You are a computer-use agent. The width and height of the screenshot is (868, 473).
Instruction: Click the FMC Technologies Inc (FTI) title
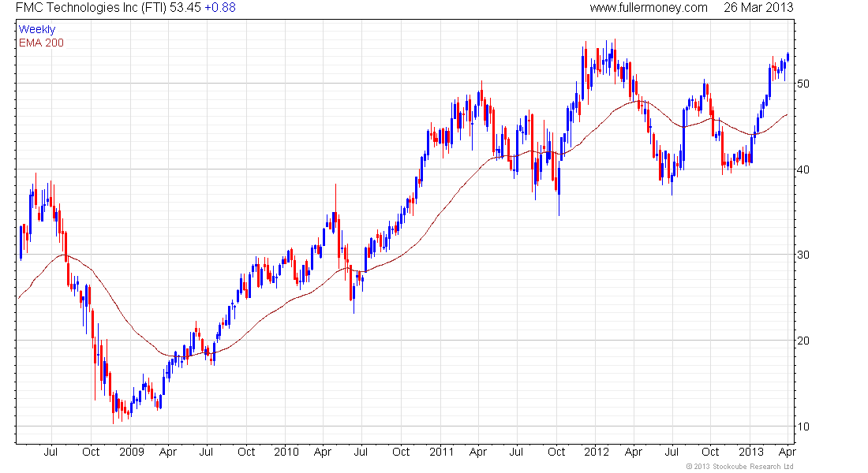click(91, 8)
